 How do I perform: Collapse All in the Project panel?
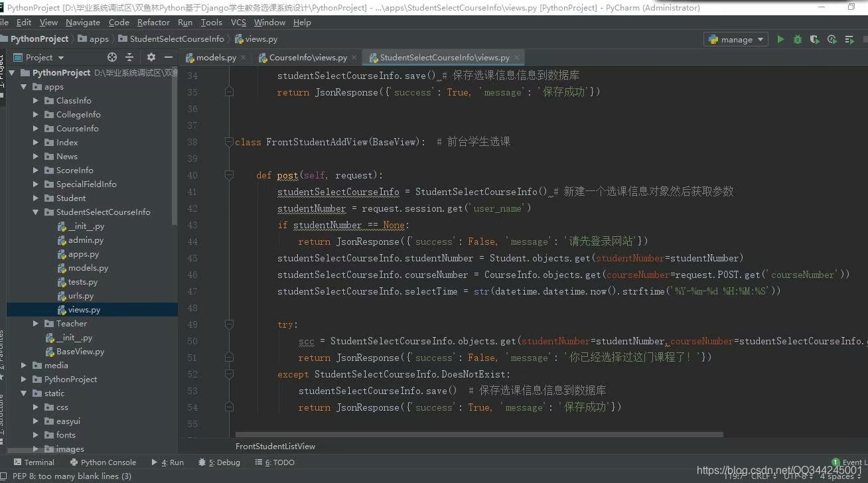point(129,57)
